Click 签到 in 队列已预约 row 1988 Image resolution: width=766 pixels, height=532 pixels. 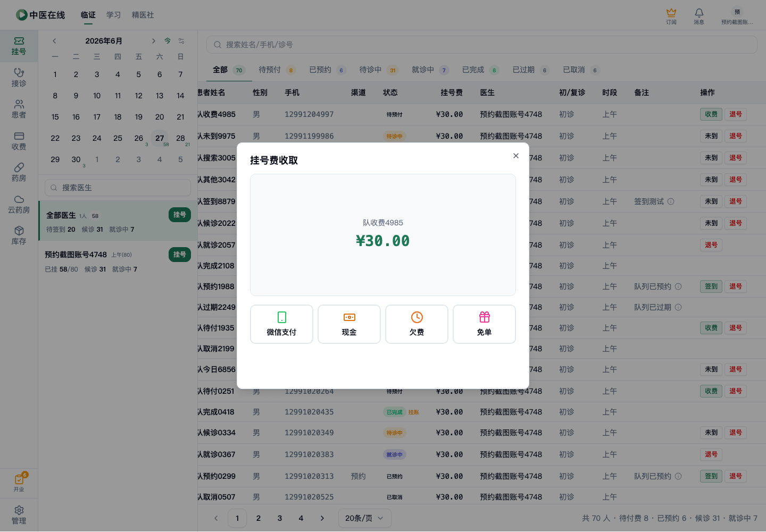[711, 286]
